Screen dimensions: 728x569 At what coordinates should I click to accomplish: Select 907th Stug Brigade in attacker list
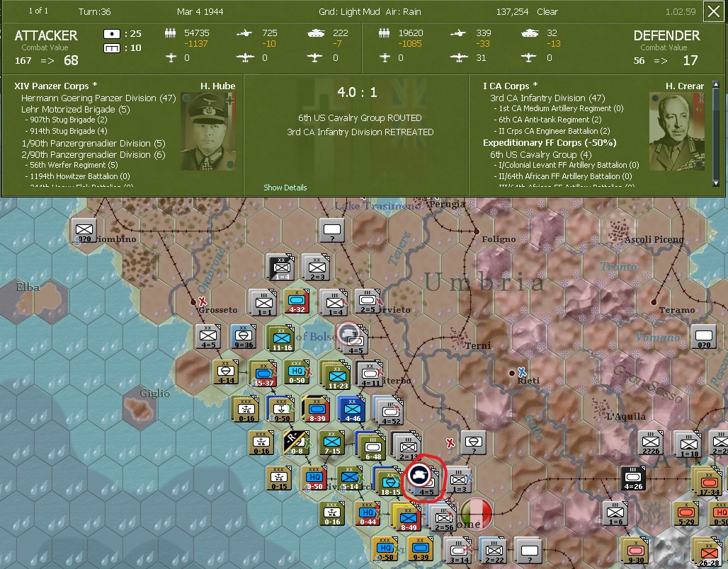pos(66,120)
